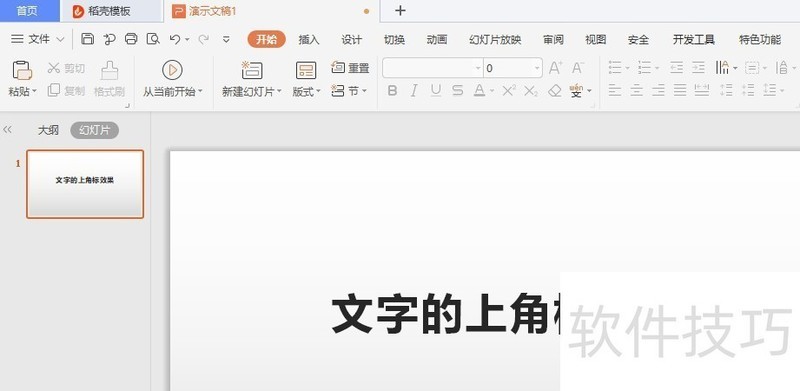Image resolution: width=800 pixels, height=391 pixels.
Task: Click the Redo arrow icon
Action: tap(204, 39)
